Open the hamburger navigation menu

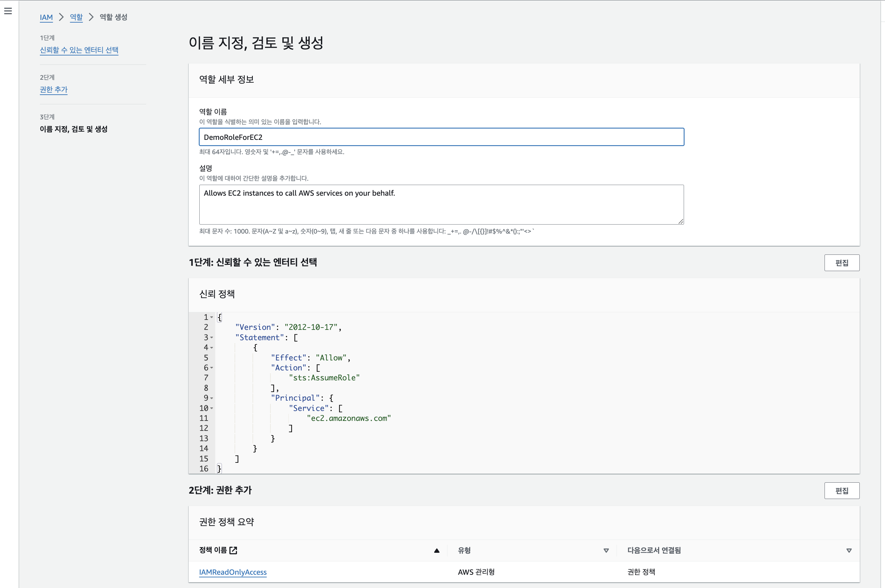[8, 11]
